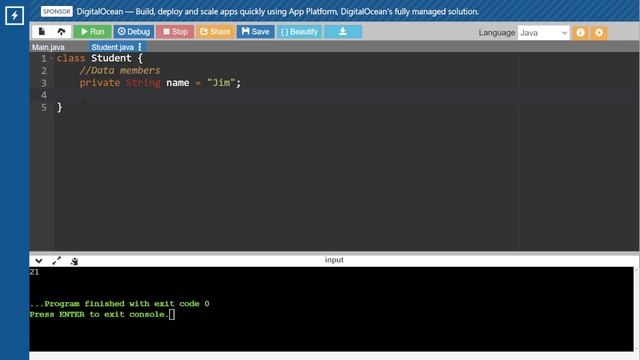This screenshot has width=640, height=360.
Task: Click the Language label
Action: pyautogui.click(x=497, y=33)
